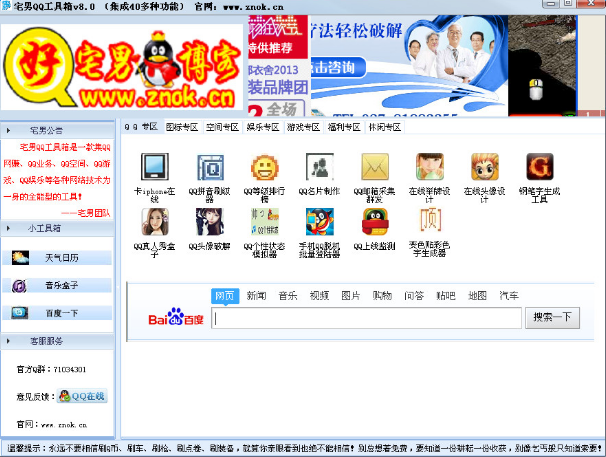The height and width of the screenshot is (457, 606).
Task: Click the Baidu logo
Action: tap(176, 317)
